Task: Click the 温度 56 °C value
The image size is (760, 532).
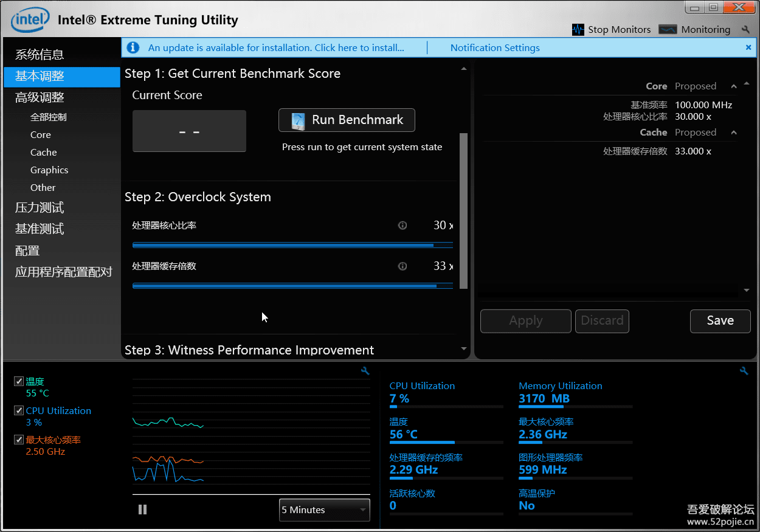Action: [x=404, y=435]
